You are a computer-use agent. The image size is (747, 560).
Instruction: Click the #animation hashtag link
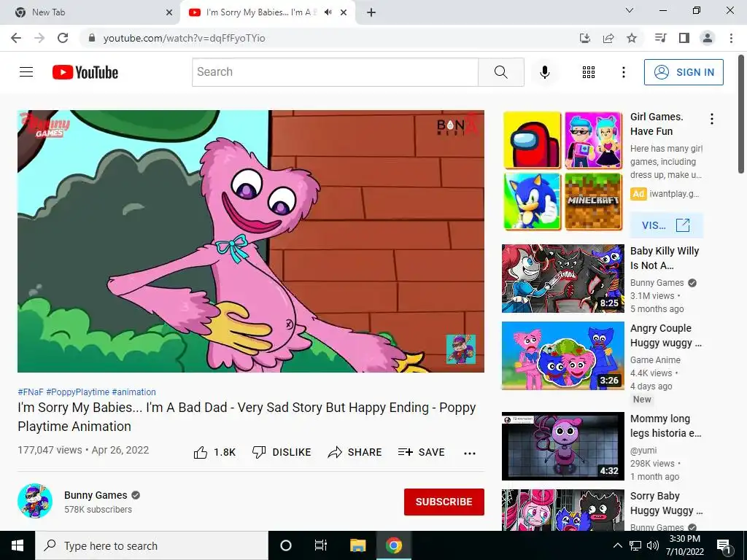pyautogui.click(x=134, y=392)
